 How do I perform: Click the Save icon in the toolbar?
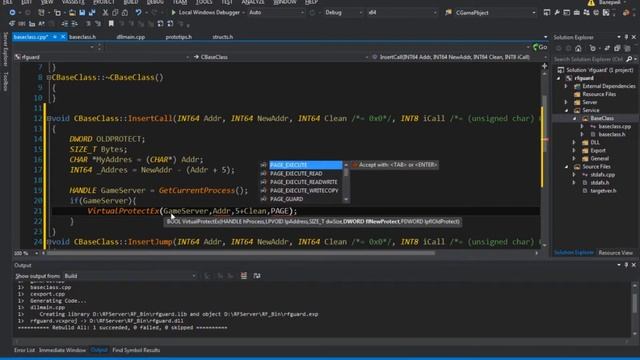pyautogui.click(x=82, y=13)
